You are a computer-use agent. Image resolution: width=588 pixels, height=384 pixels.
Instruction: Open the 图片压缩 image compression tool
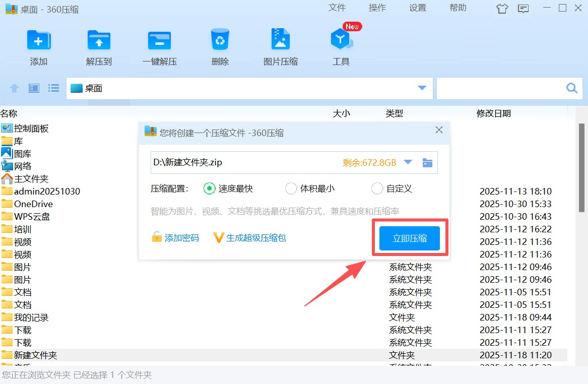(281, 40)
